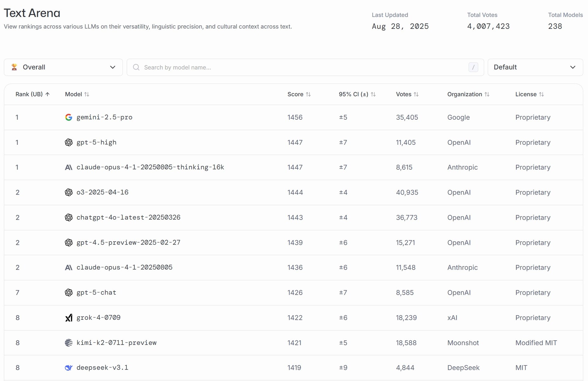This screenshot has height=381, width=588.
Task: Open the o3-2025-04-16 model link
Action: click(102, 192)
